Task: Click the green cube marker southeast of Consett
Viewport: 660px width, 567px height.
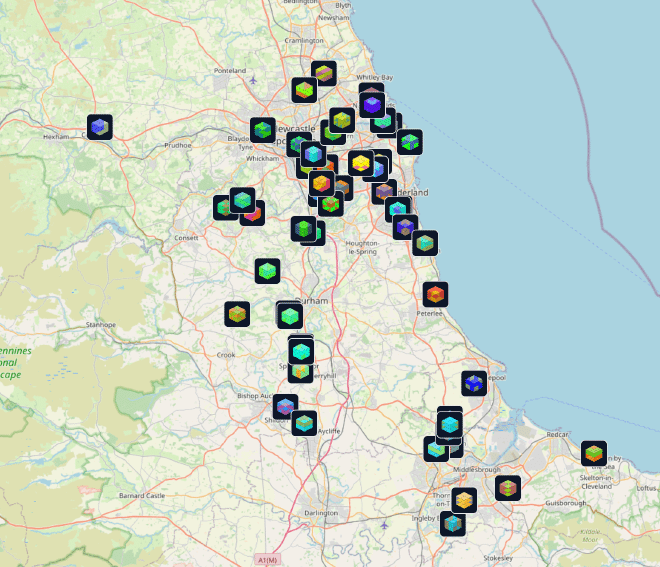Action: tap(266, 270)
